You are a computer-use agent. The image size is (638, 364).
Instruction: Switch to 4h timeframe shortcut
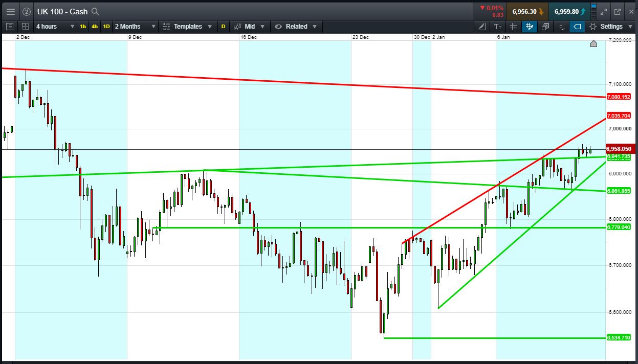(x=95, y=27)
